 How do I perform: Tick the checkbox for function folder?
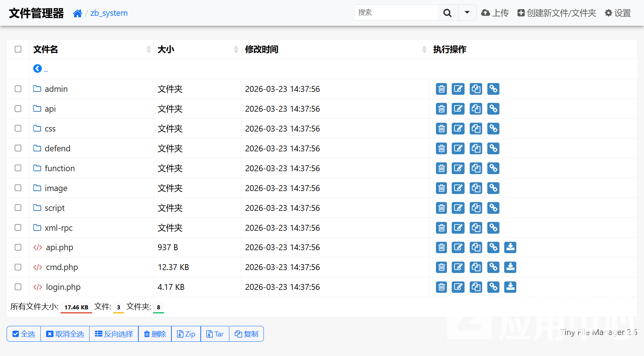[x=18, y=168]
